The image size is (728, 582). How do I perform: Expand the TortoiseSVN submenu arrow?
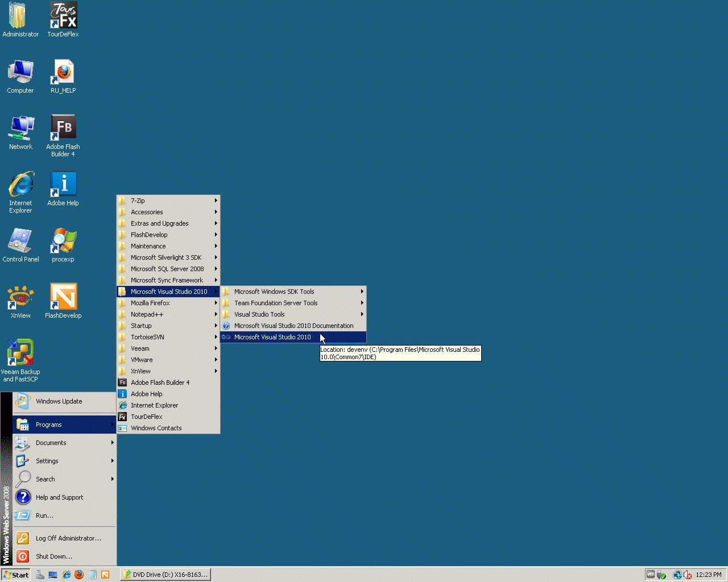tap(216, 337)
